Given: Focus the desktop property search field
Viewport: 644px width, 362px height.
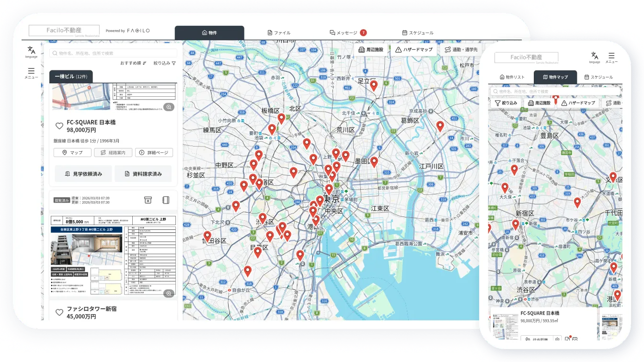Looking at the screenshot, I should 113,53.
